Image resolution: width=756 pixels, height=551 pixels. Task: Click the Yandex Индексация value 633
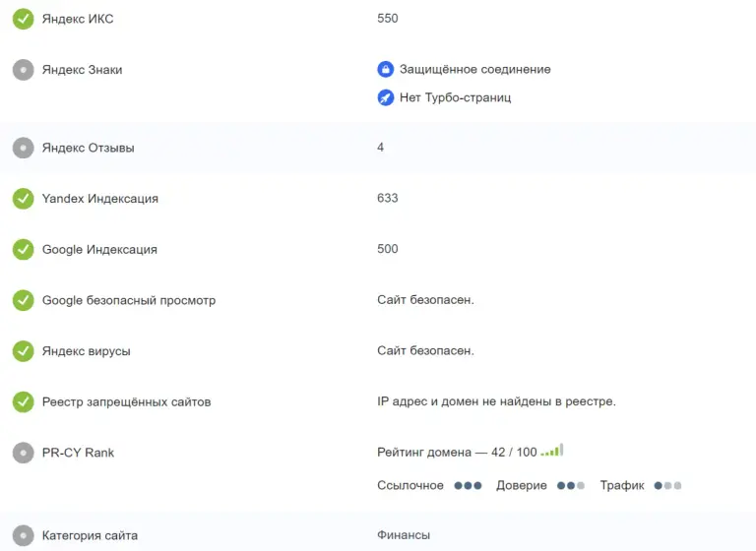[388, 198]
